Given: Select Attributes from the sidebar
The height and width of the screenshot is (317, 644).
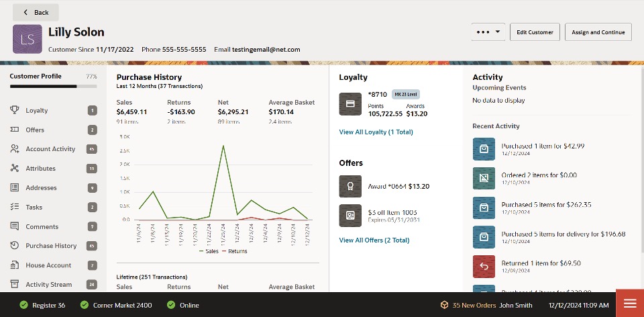Looking at the screenshot, I should pos(40,169).
